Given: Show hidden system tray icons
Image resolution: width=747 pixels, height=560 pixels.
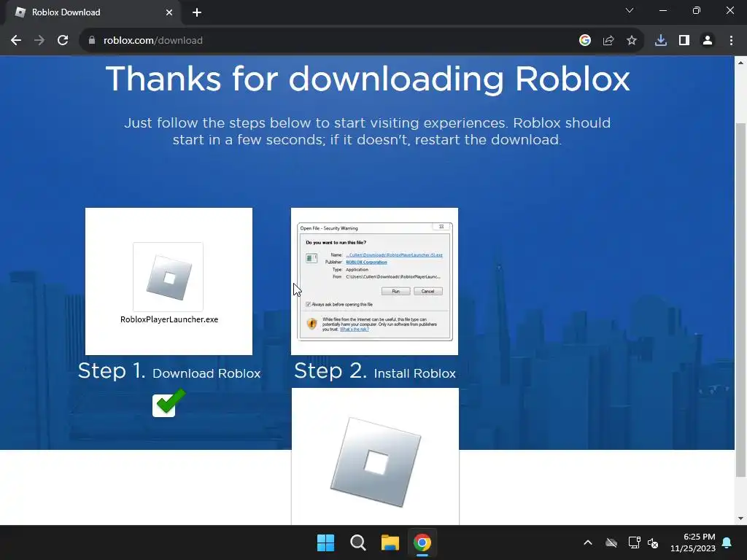Looking at the screenshot, I should coord(588,542).
